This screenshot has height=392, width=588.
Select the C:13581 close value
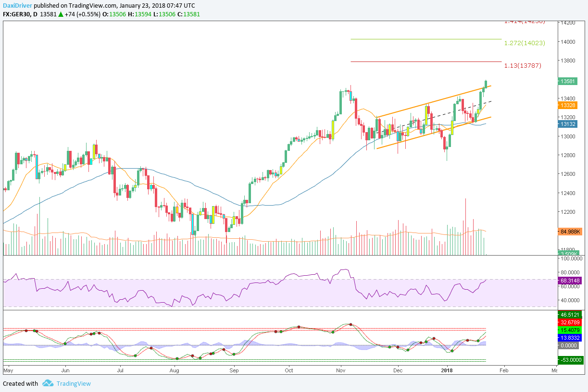tap(188, 14)
